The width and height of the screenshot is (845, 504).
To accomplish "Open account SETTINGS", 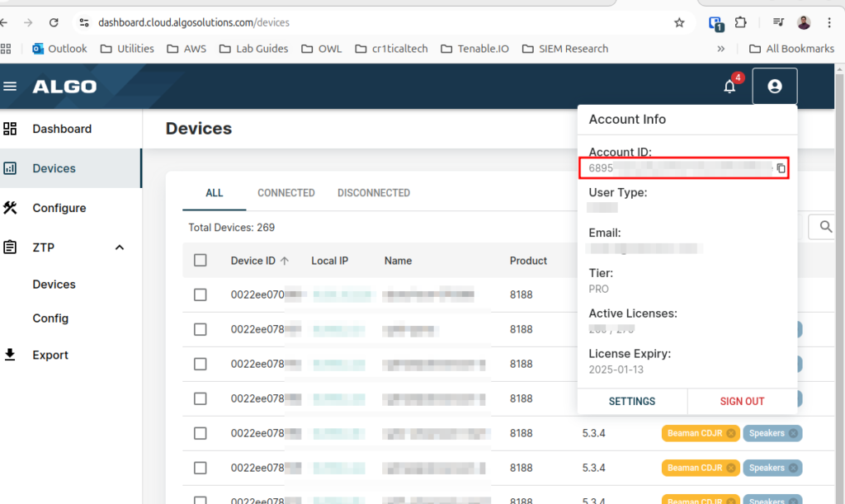I will click(631, 401).
